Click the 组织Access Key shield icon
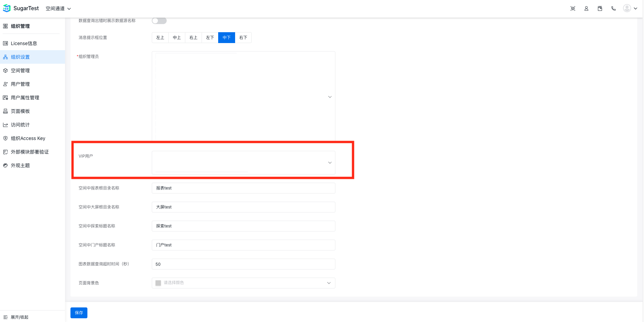 point(5,138)
